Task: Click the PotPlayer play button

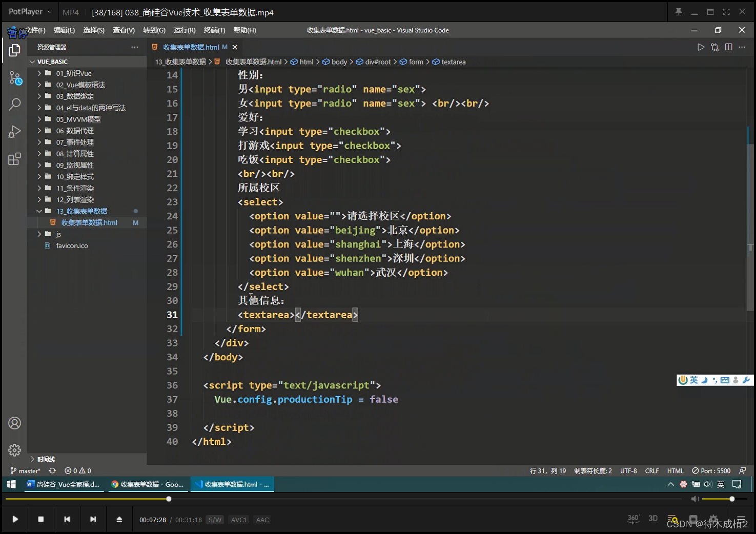Action: (x=15, y=519)
